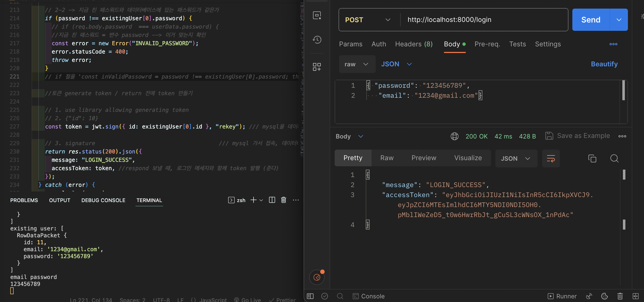Open the Environments sidebar icon in Postman
644x302 pixels.
317,15
